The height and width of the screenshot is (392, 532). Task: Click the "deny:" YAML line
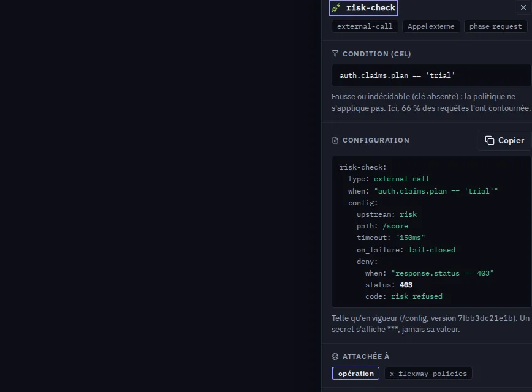367,262
